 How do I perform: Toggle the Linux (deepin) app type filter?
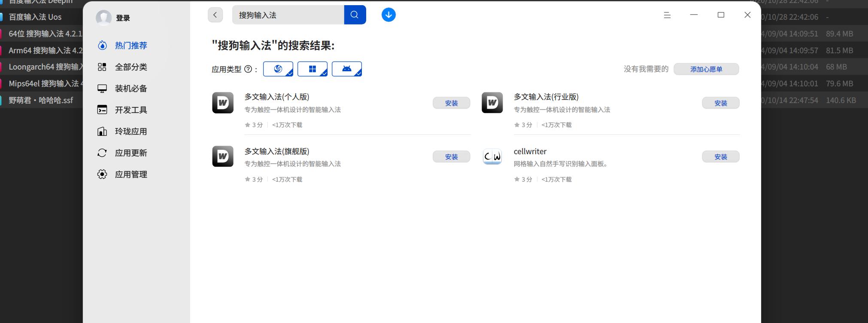[x=278, y=69]
